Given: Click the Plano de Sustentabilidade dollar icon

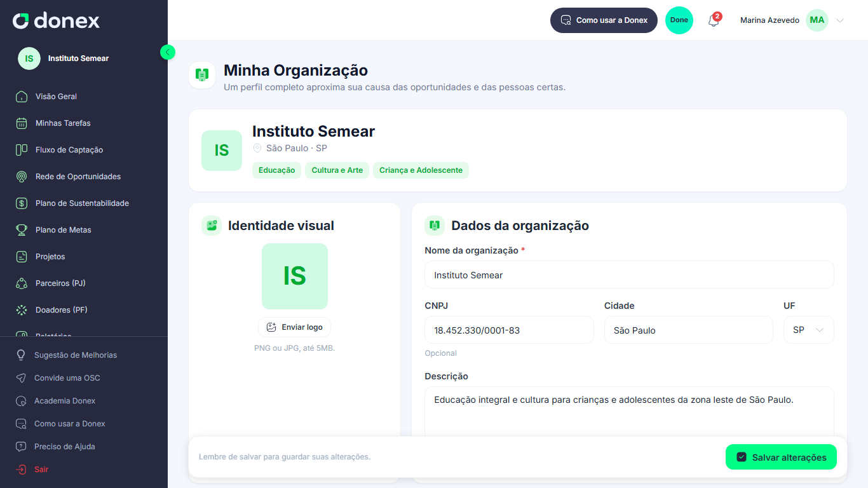Looking at the screenshot, I should [22, 203].
